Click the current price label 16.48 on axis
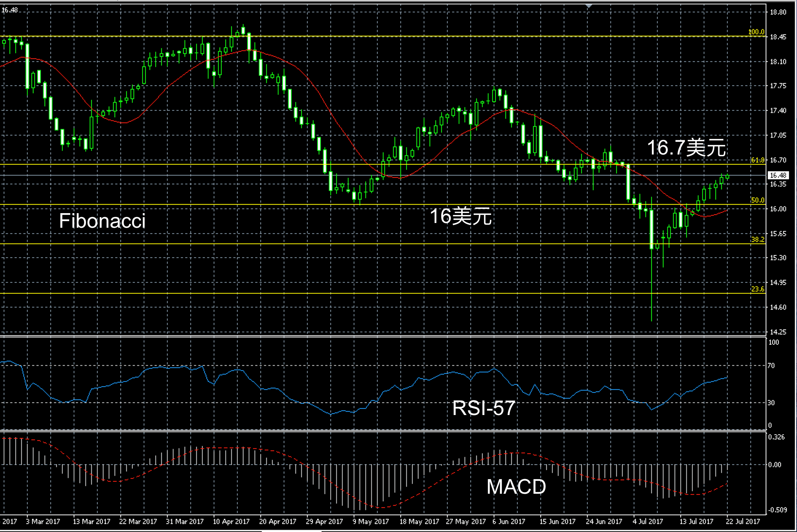 778,175
